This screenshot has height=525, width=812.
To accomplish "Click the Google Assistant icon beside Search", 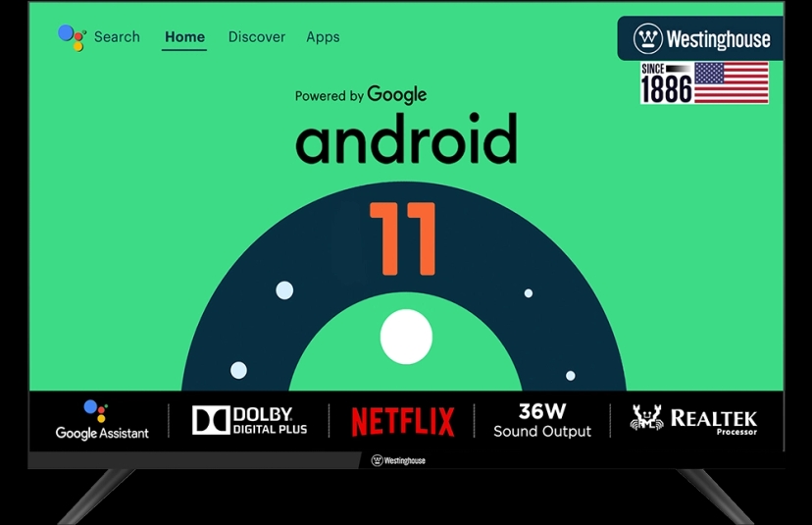I will pos(72,38).
